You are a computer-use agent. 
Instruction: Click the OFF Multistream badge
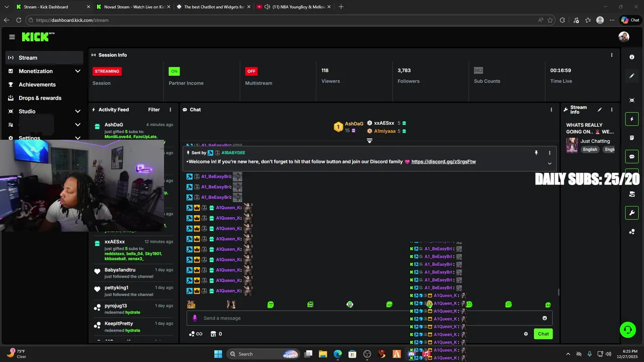251,71
